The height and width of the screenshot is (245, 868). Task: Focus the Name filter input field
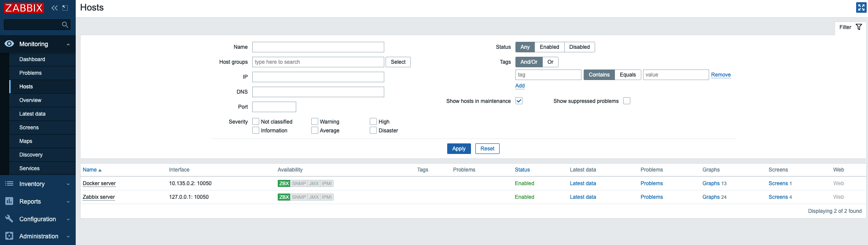click(x=318, y=47)
